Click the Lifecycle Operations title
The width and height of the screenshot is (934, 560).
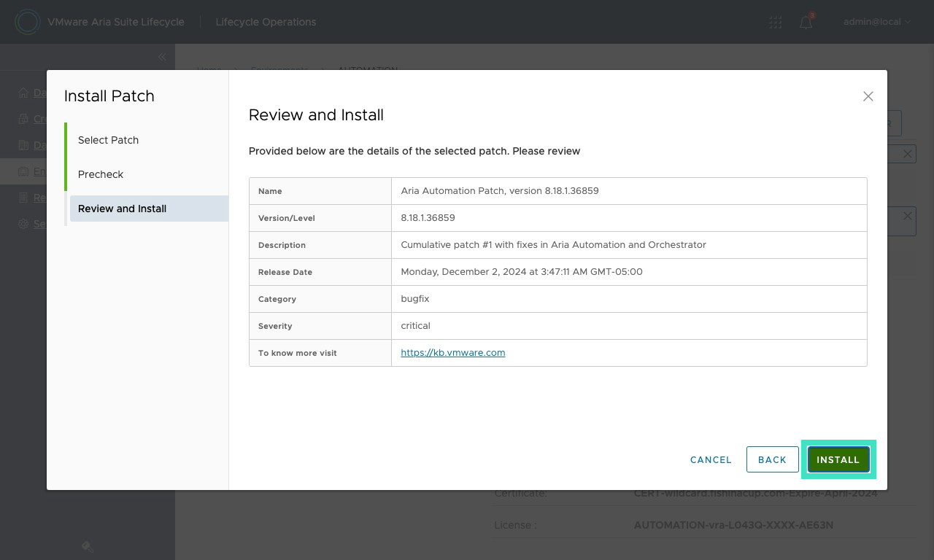(266, 22)
